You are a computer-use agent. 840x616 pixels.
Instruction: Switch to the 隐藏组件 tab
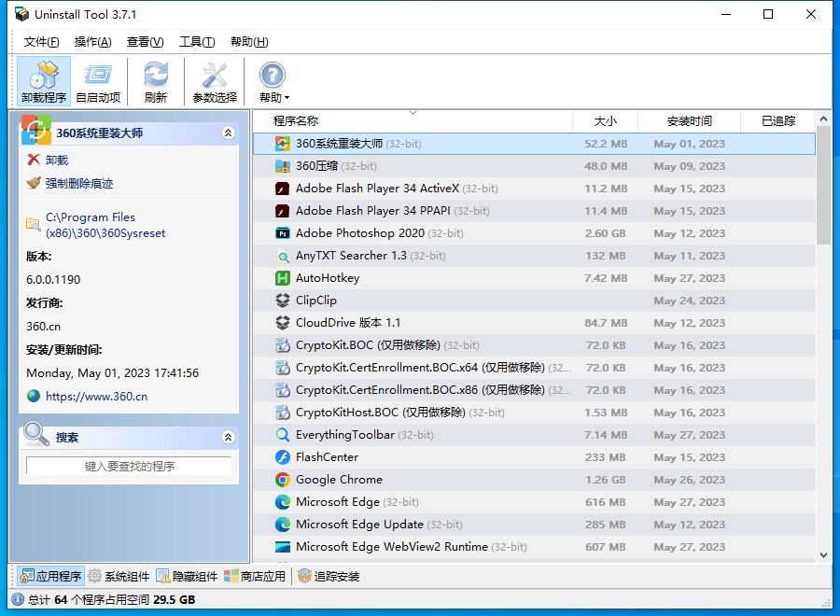tap(187, 577)
